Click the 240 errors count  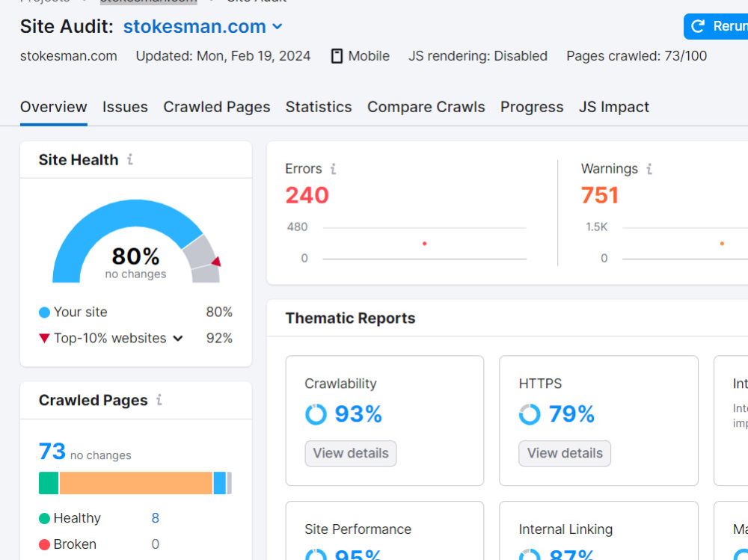click(307, 195)
